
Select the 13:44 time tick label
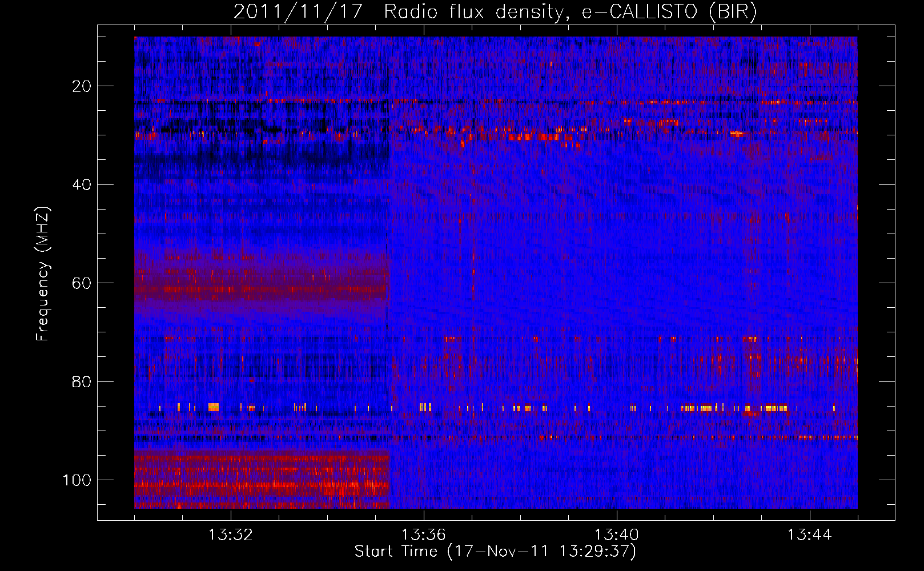[x=810, y=535]
